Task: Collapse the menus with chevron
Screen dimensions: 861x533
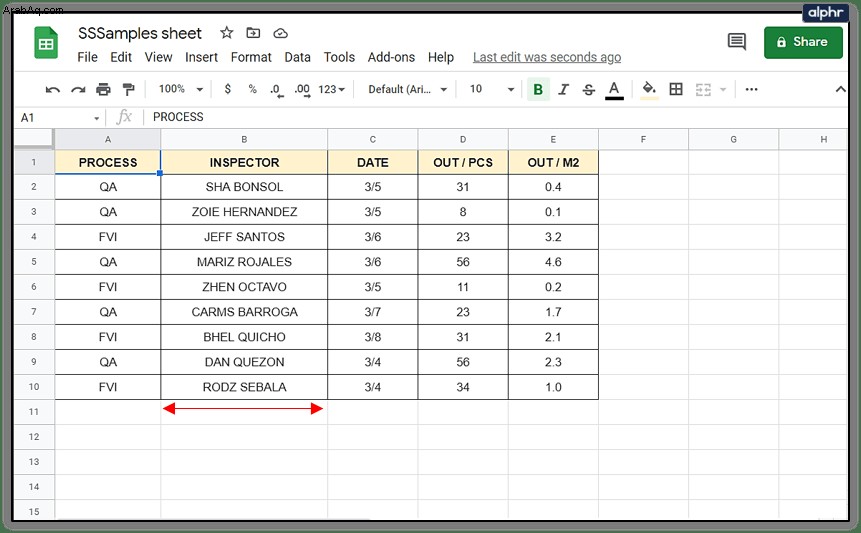Action: [840, 89]
